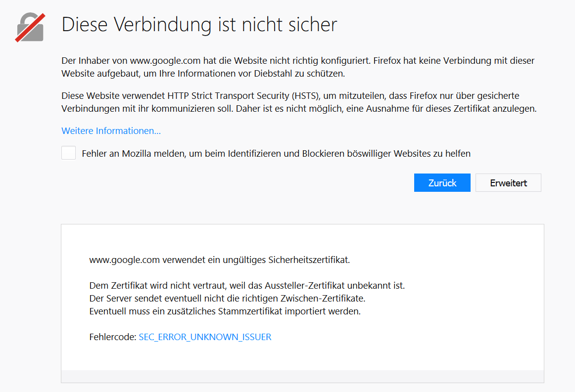
Task: Click the paragraph starting 'Der Inhaber von www.google.com'
Action: 298,67
